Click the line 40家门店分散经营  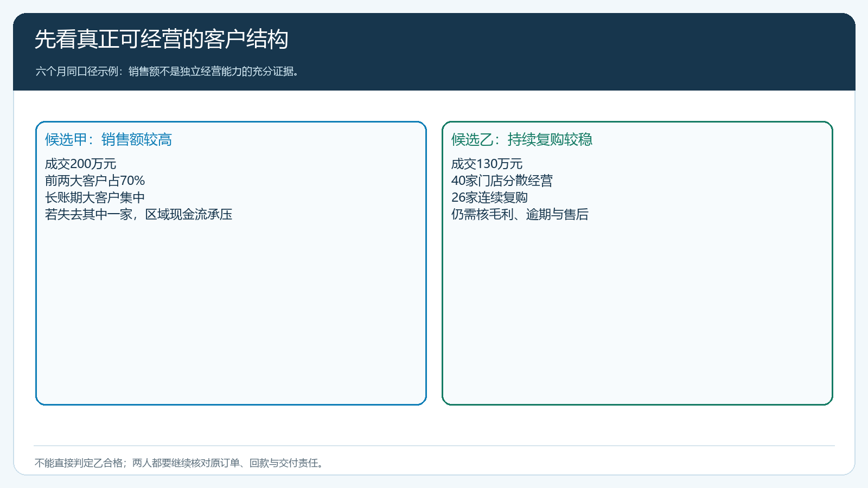(502, 181)
